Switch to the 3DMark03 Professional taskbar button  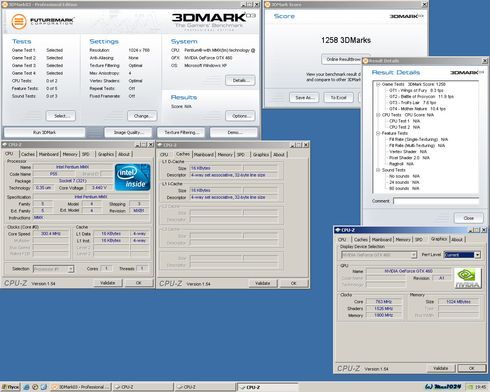coord(81,387)
